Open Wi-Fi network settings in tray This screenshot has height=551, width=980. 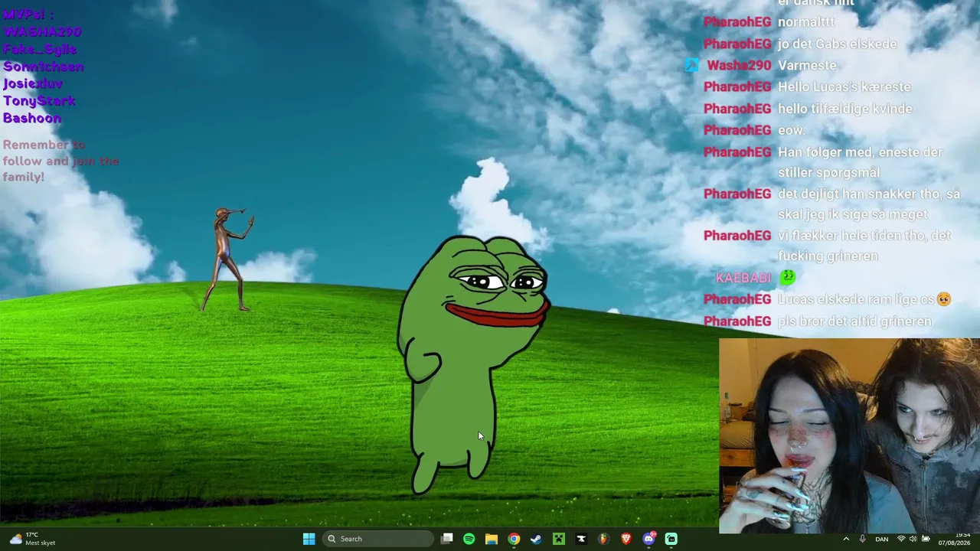901,539
